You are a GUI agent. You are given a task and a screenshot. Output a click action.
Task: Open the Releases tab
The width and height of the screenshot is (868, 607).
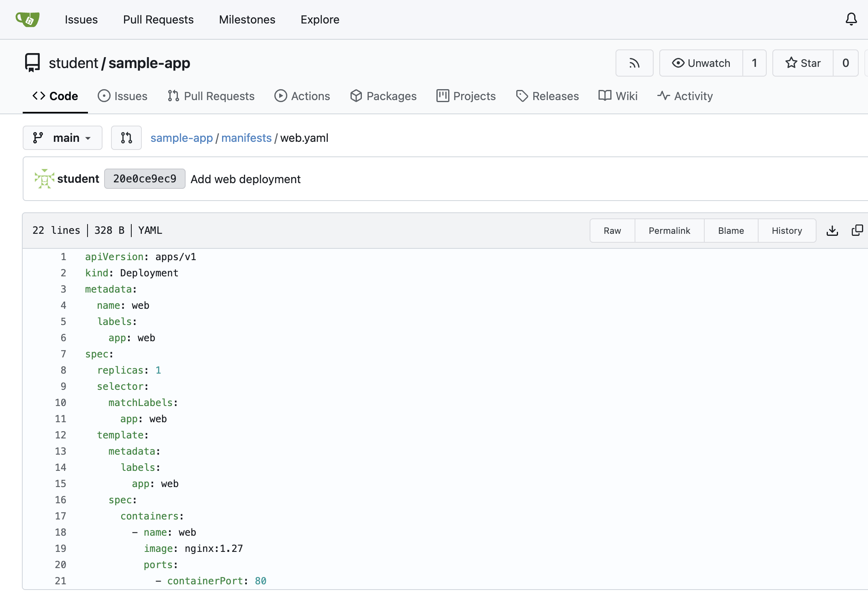(547, 96)
